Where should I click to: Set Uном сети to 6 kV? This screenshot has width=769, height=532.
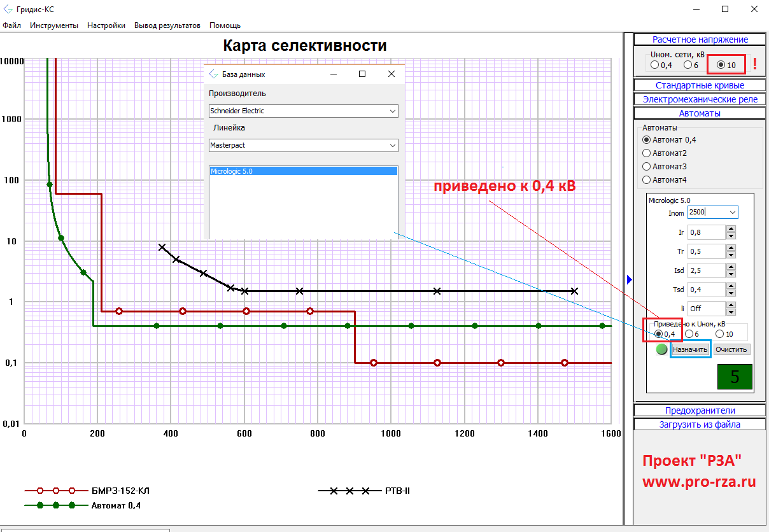tap(688, 65)
